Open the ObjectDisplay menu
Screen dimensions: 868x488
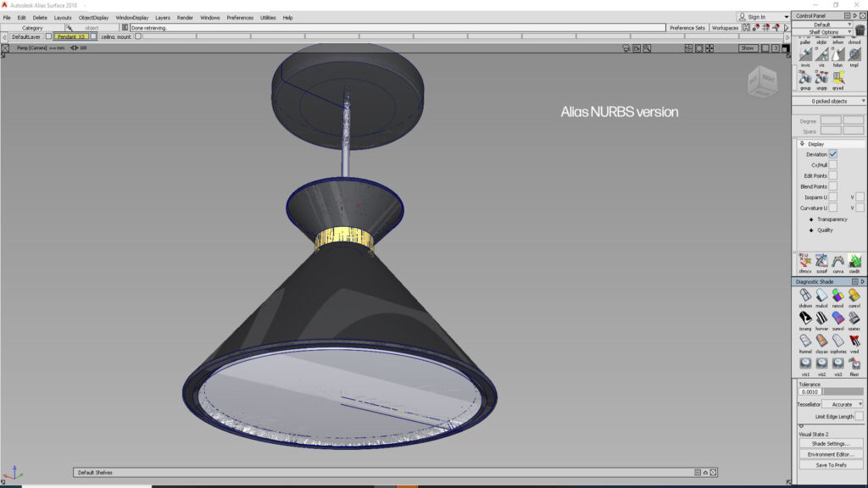(93, 17)
